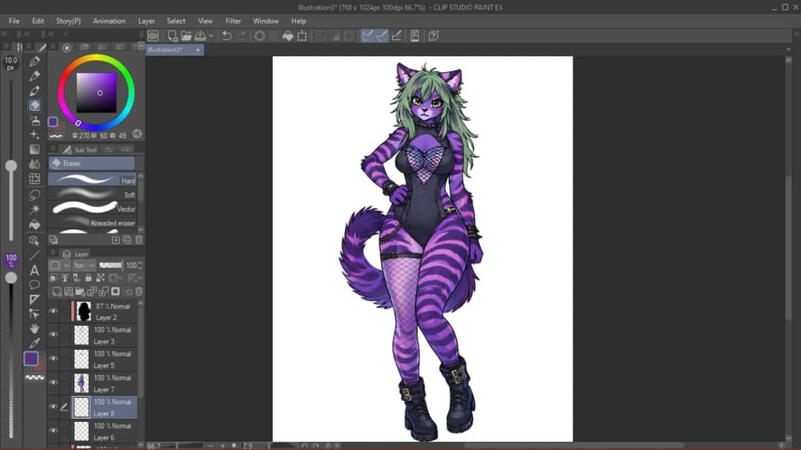Image resolution: width=801 pixels, height=450 pixels.
Task: Delete sub tool using the trash icon
Action: [x=139, y=240]
